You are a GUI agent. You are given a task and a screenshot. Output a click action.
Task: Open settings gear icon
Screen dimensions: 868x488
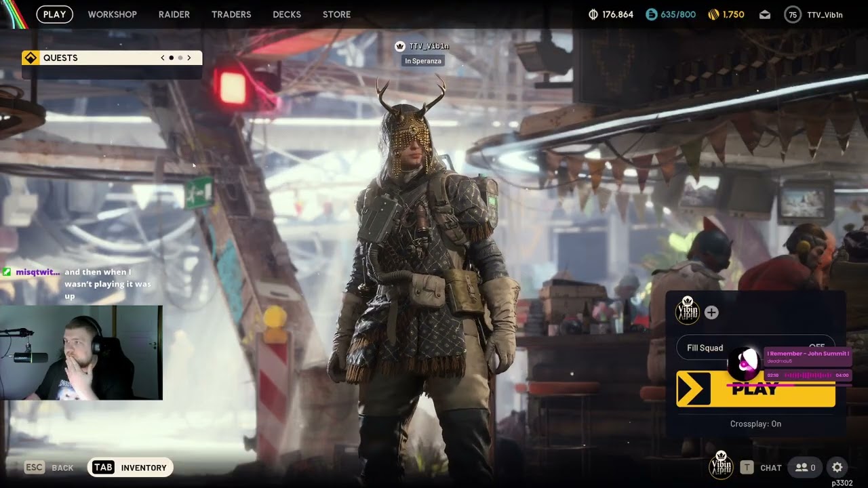(837, 467)
